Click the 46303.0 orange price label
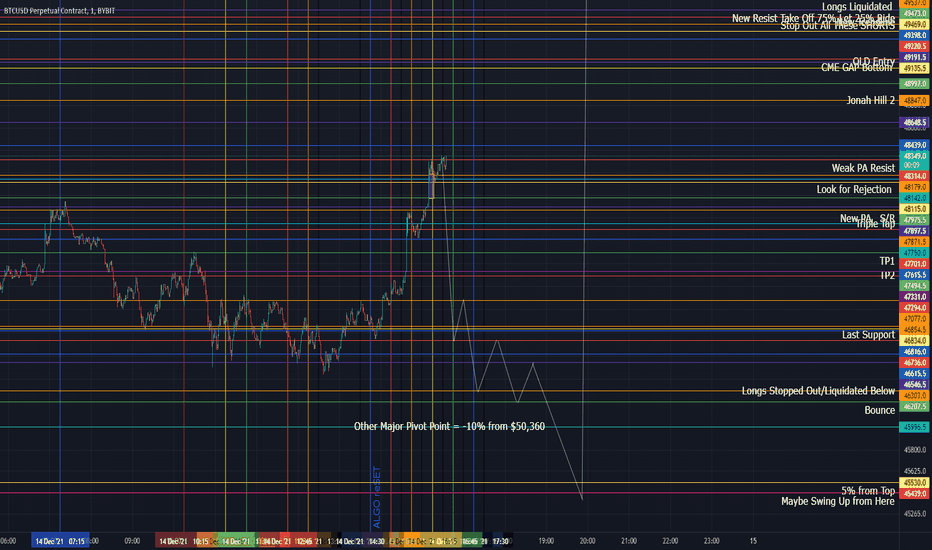The height and width of the screenshot is (550, 932). coord(914,396)
